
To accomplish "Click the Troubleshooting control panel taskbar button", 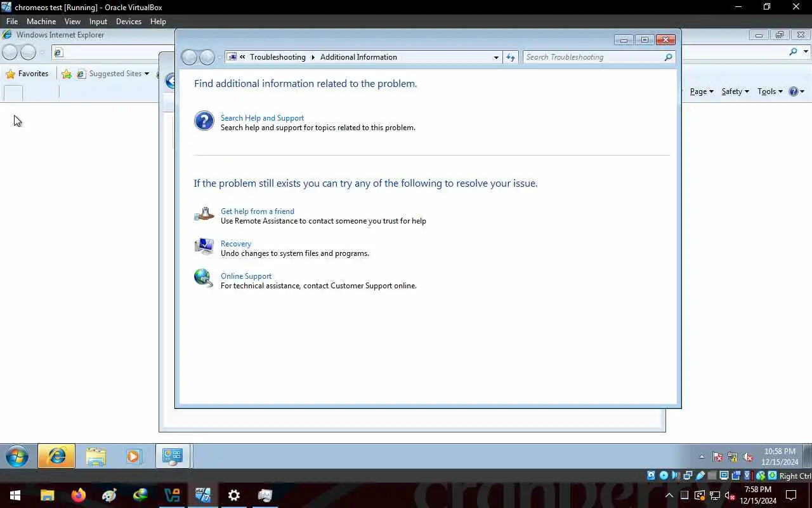I will coord(173,456).
